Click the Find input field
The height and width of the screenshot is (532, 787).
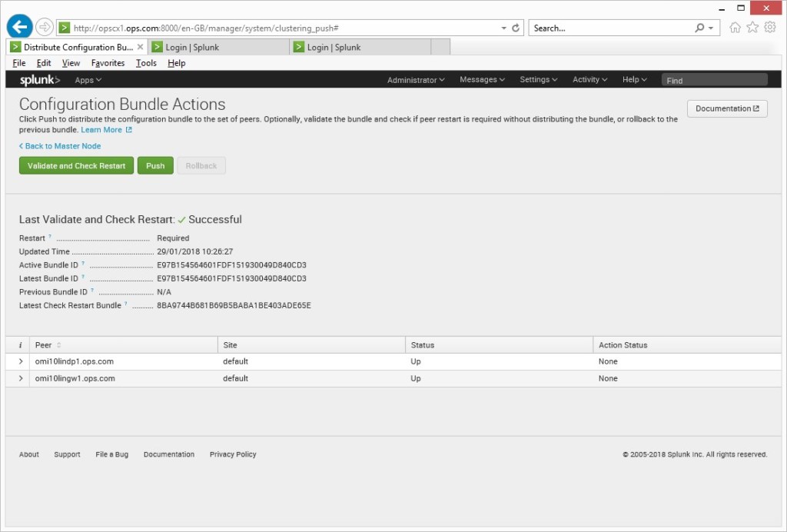pyautogui.click(x=715, y=79)
